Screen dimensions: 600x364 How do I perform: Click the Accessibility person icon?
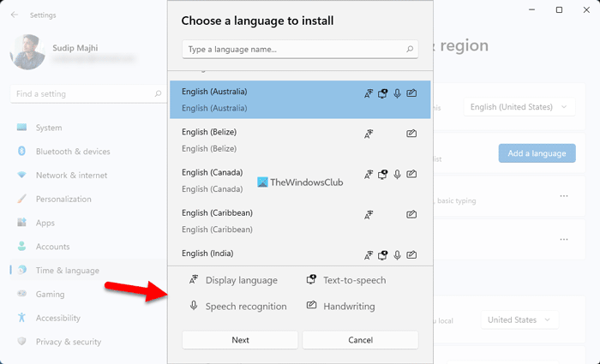click(21, 318)
